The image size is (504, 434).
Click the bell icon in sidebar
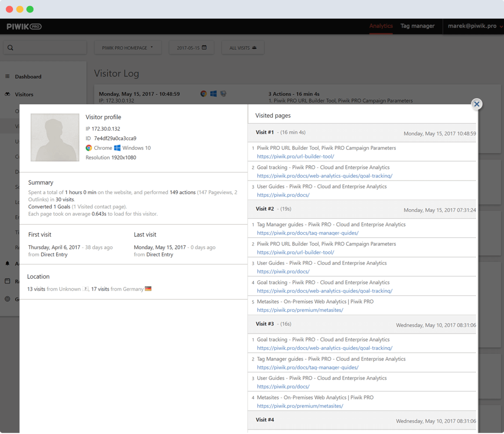pyautogui.click(x=7, y=263)
